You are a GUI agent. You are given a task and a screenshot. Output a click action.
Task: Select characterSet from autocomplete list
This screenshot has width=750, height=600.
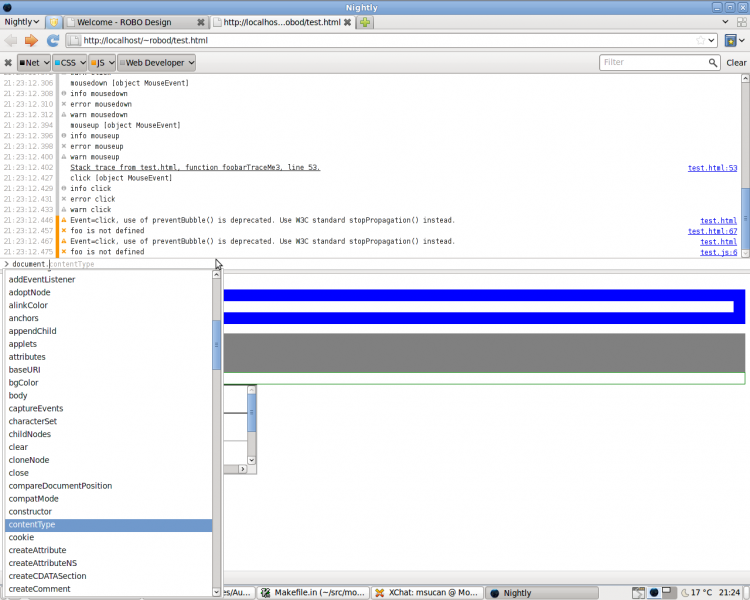coord(109,422)
